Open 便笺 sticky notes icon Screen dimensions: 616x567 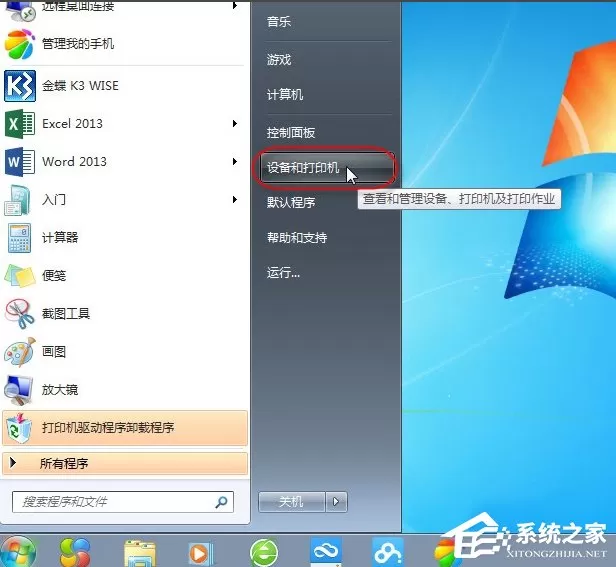coord(20,276)
